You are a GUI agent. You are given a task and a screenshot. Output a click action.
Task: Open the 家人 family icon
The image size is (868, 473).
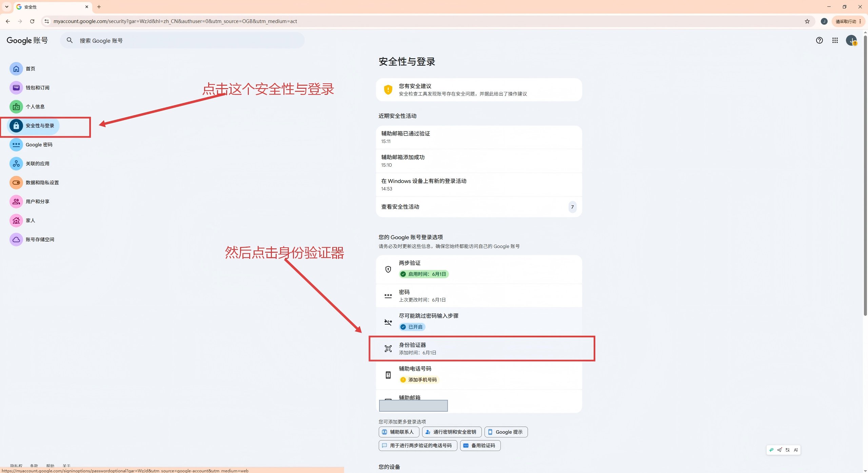(16, 221)
